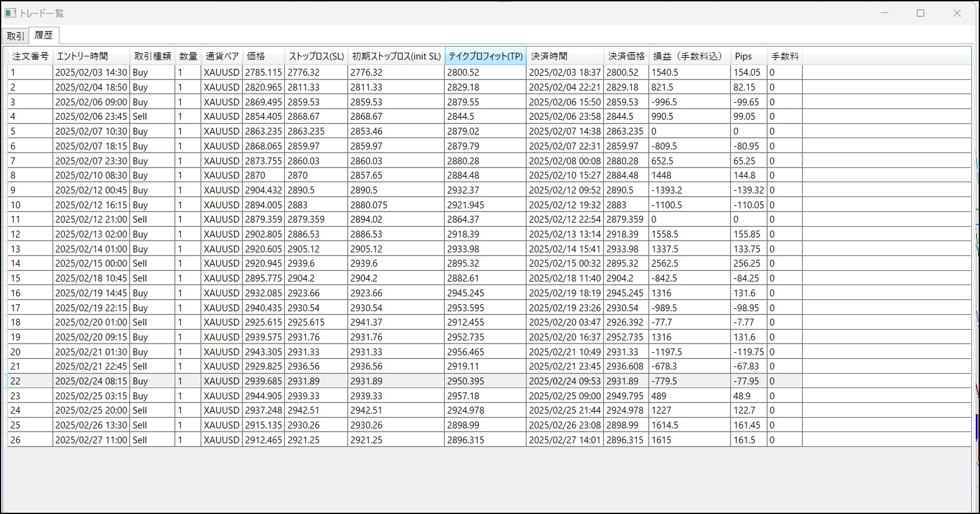This screenshot has height=514, width=980.
Task: Click the 初期ストップロス(init SL) header
Action: (x=396, y=56)
